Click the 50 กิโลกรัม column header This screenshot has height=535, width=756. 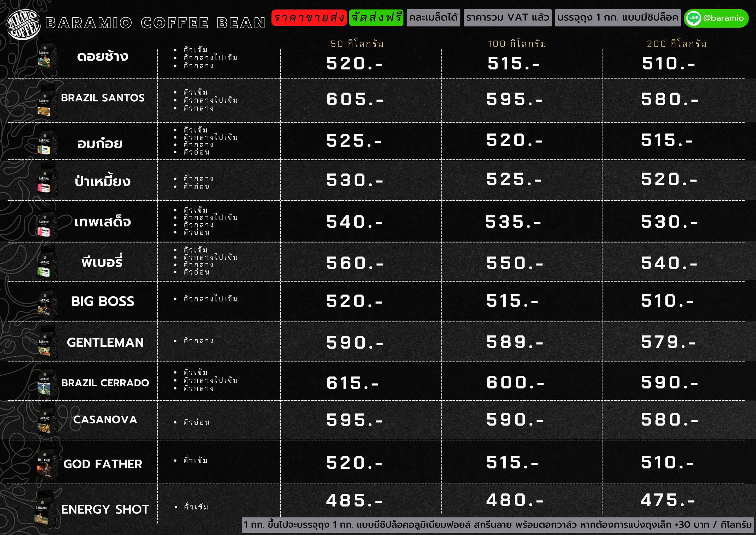coord(357,43)
